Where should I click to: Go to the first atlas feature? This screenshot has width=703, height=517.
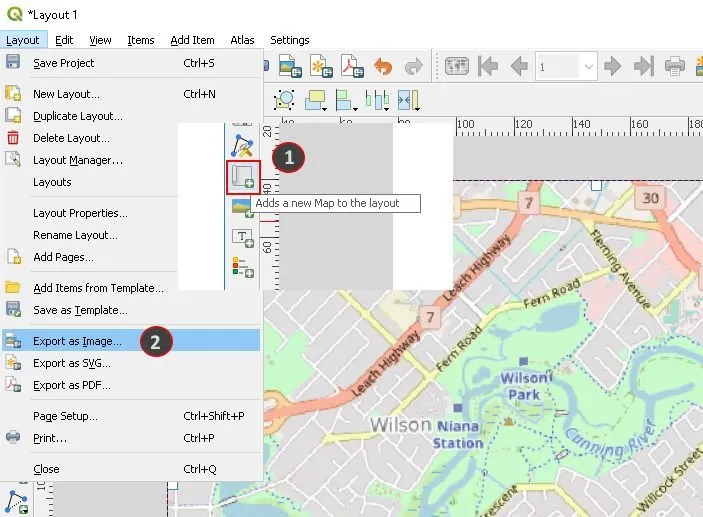click(x=488, y=66)
